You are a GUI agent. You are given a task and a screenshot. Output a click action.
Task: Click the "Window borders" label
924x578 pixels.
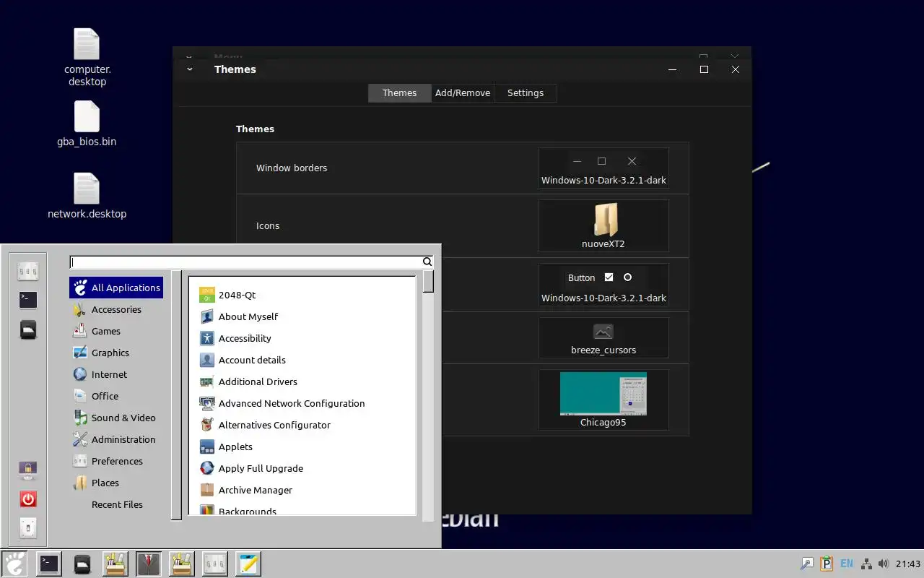click(x=292, y=168)
